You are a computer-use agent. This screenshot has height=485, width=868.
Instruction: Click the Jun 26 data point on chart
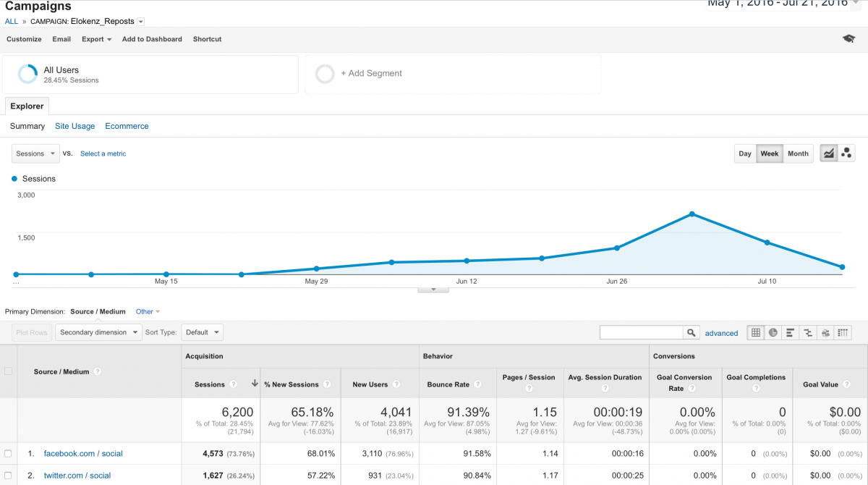click(x=617, y=248)
